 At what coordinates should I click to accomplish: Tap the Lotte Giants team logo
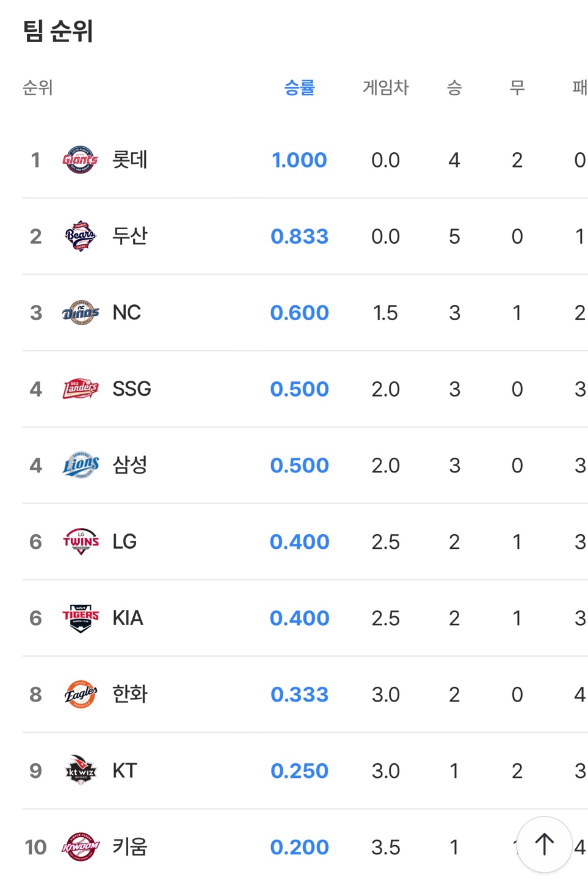(80, 160)
